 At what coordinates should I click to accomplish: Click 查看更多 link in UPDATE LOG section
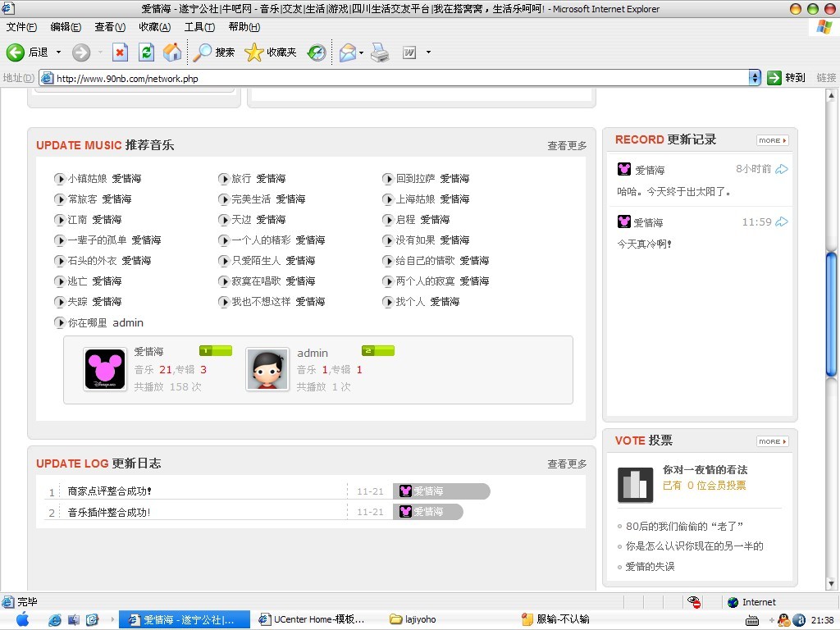(x=567, y=464)
